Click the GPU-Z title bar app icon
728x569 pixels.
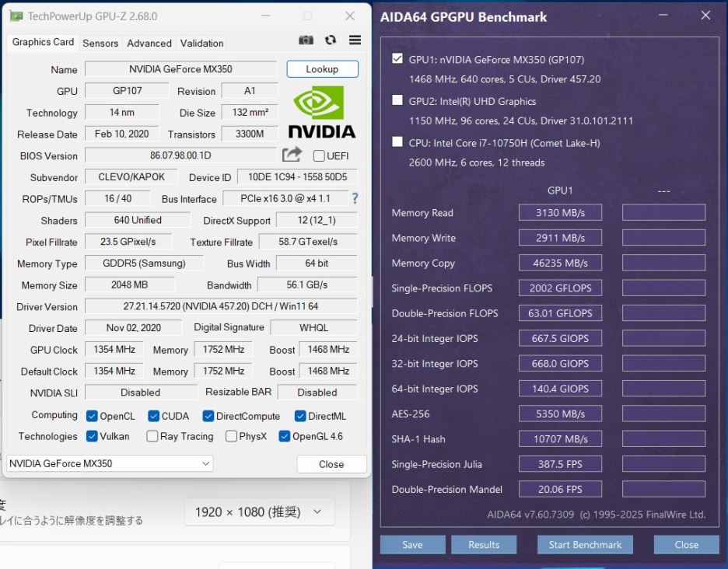[x=16, y=16]
